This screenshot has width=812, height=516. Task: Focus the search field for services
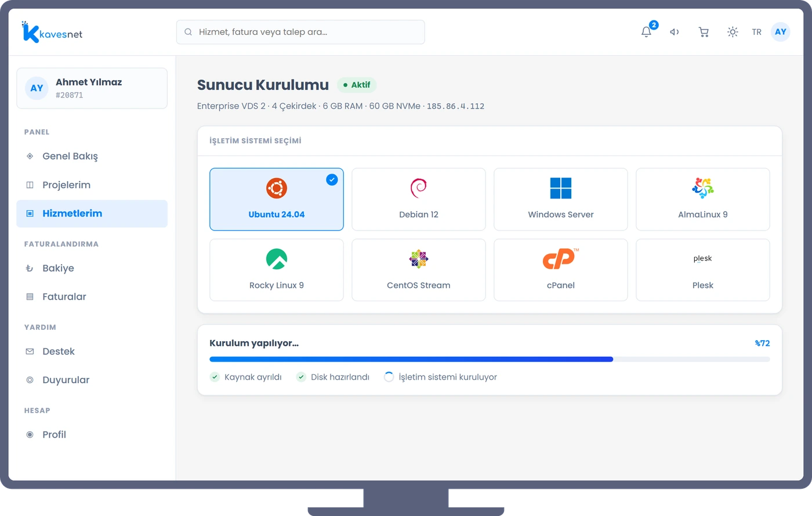pos(300,32)
